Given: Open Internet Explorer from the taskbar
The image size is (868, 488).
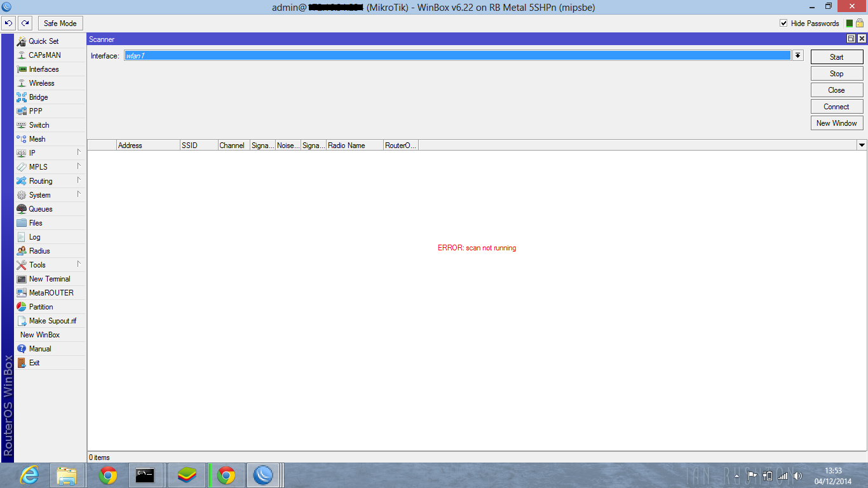Looking at the screenshot, I should point(29,475).
